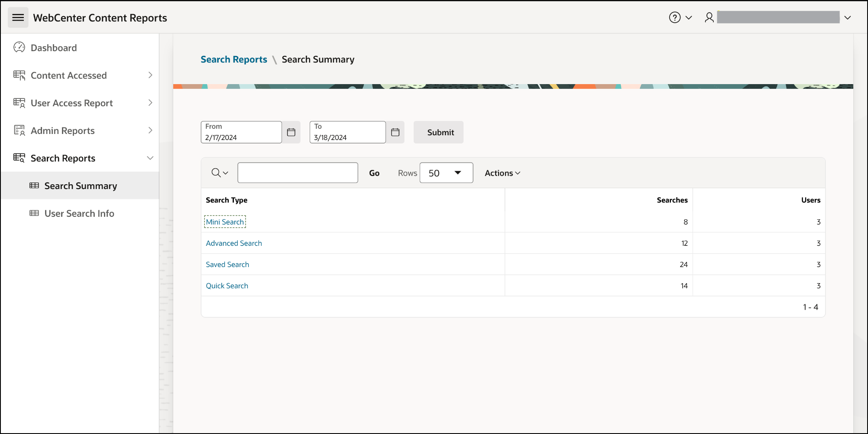Click the User Access Report icon

click(x=19, y=103)
